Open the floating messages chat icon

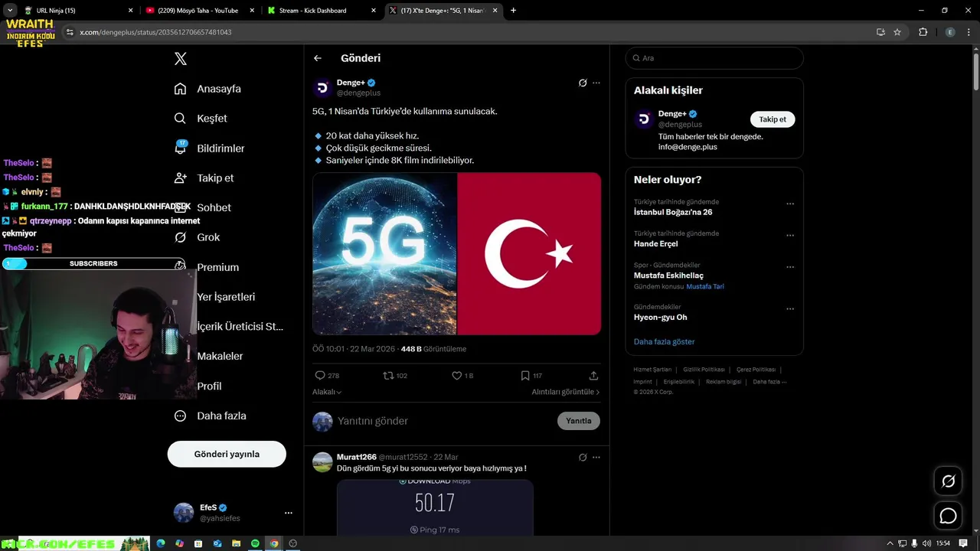(948, 516)
